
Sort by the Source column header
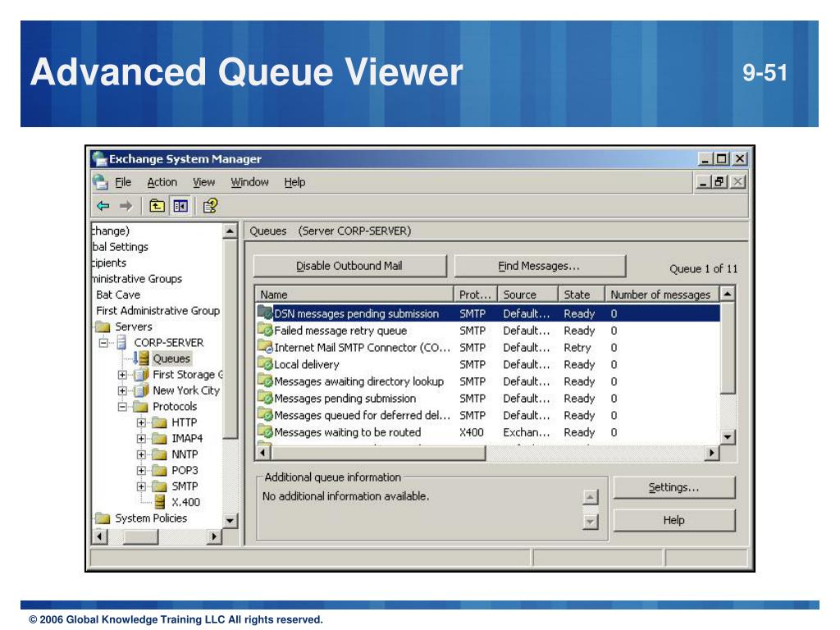[527, 294]
